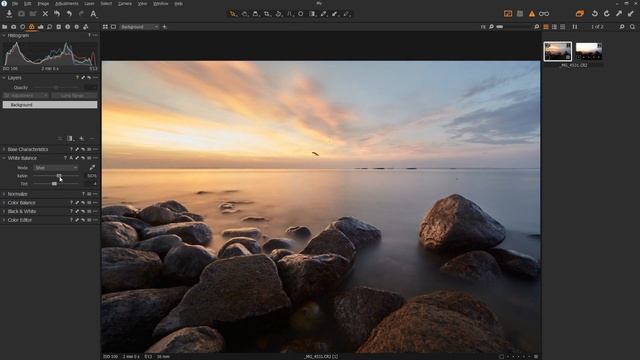Select the second browser thumbnail
The height and width of the screenshot is (360, 640).
(589, 51)
